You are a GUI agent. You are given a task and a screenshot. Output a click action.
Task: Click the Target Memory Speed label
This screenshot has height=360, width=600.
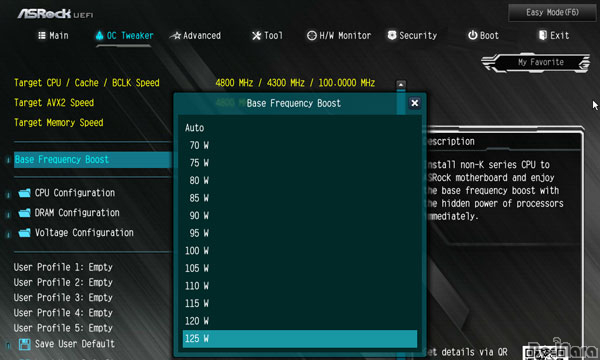pos(59,122)
